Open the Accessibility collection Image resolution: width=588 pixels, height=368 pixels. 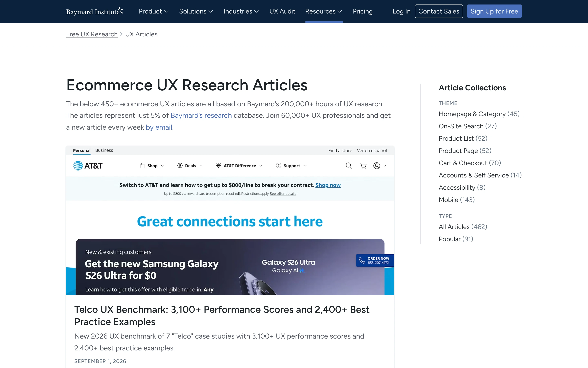pyautogui.click(x=462, y=187)
